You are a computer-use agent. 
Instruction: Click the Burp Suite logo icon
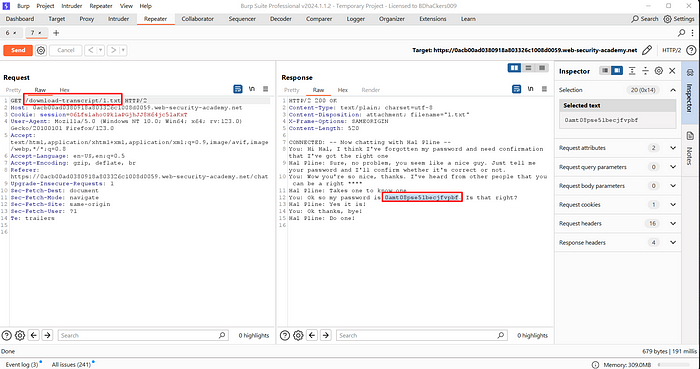(6, 6)
